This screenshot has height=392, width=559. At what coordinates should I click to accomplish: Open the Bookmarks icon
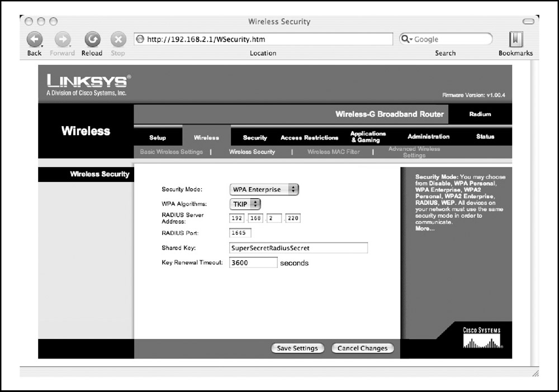(x=515, y=39)
